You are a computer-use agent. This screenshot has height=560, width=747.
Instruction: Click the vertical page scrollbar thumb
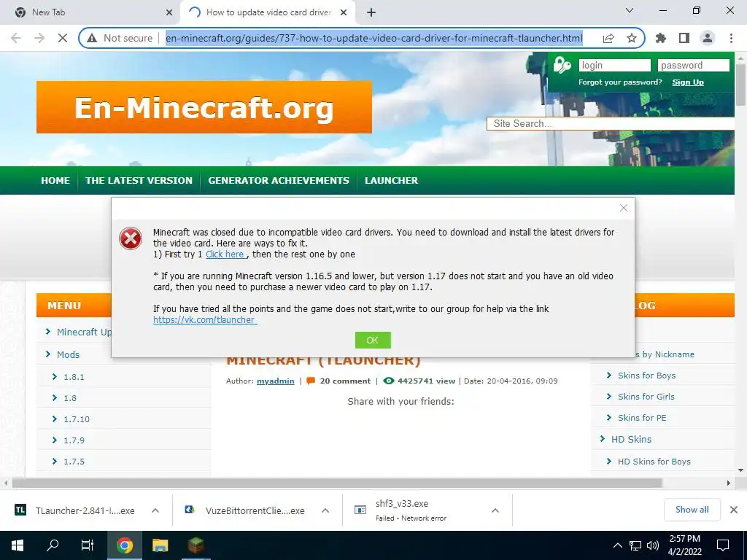point(741,85)
